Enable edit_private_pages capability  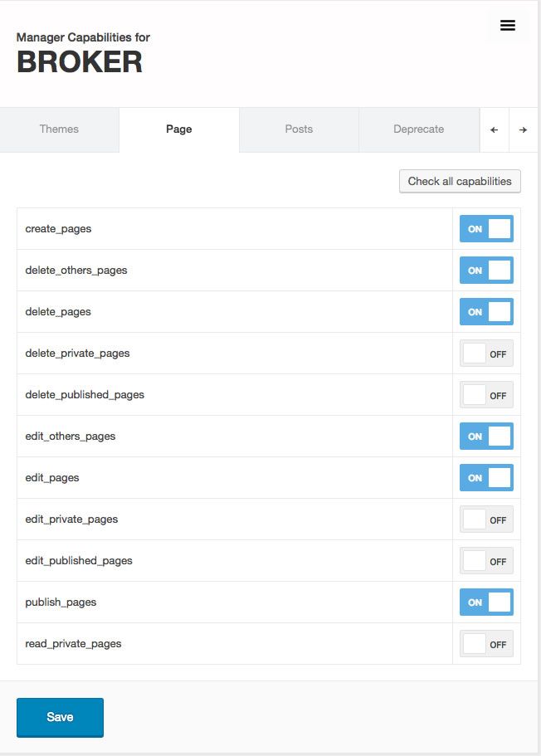pyautogui.click(x=486, y=519)
